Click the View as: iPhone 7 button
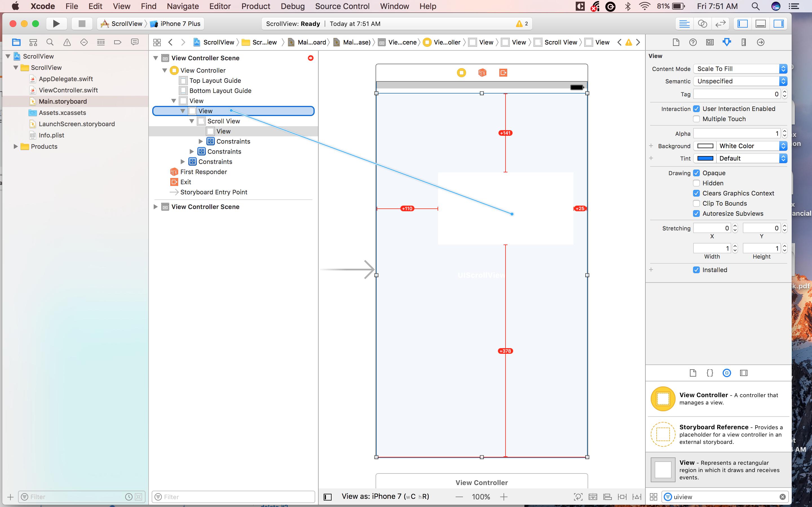This screenshot has width=812, height=507. pos(385,497)
